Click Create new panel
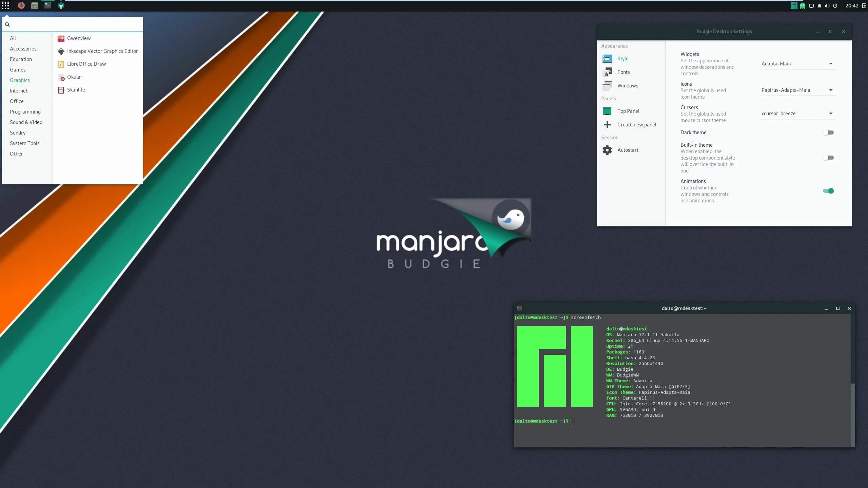868x488 pixels. pyautogui.click(x=631, y=125)
